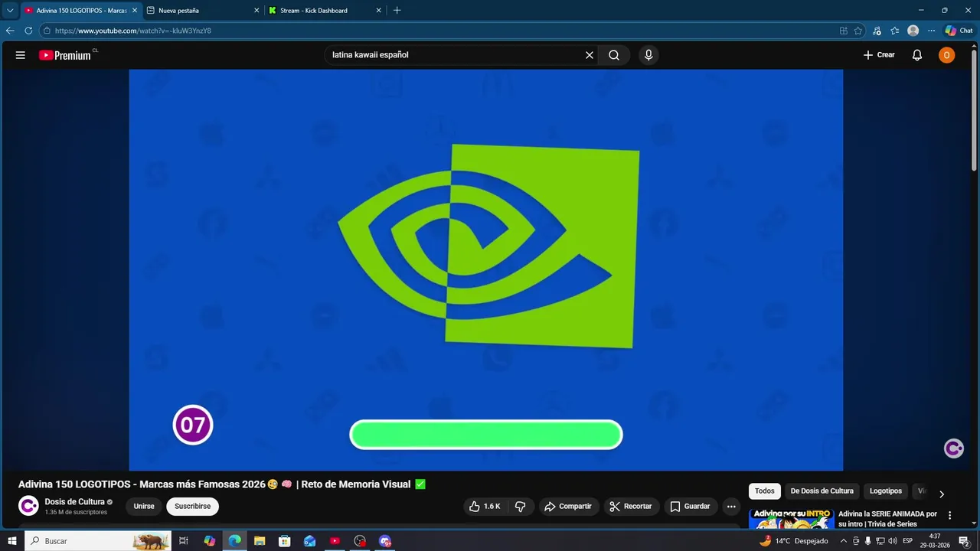
Task: Go back with the browser back arrow
Action: (x=10, y=31)
